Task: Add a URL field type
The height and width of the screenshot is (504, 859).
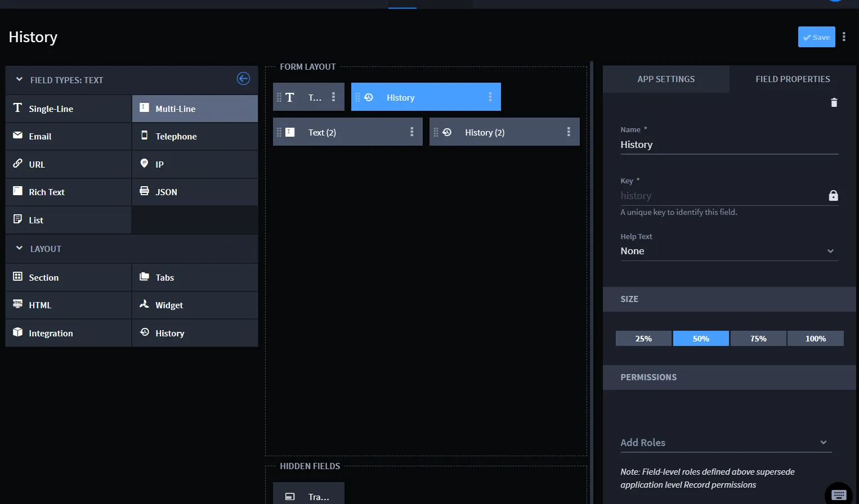Action: tap(69, 164)
